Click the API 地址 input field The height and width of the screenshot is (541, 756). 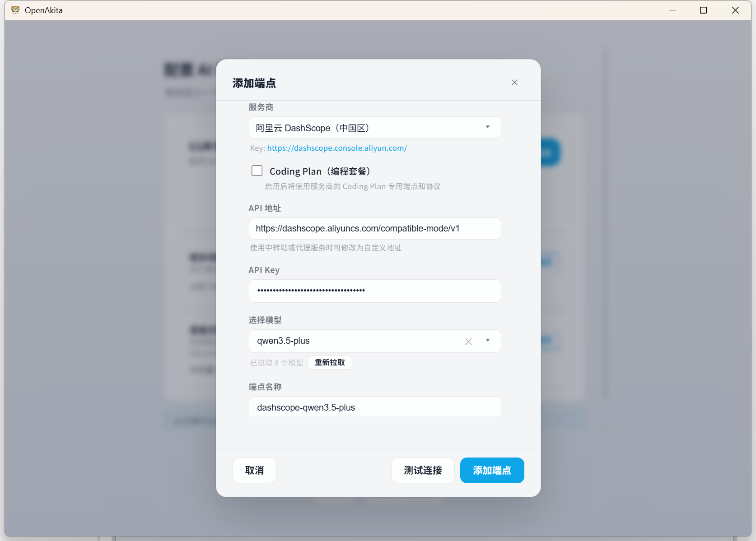(x=375, y=229)
